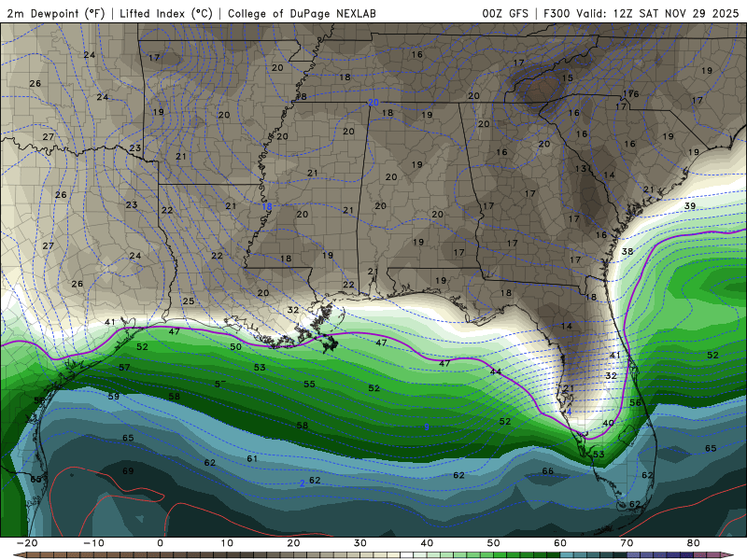Click the '-20' color scale label
The height and width of the screenshot is (560, 747).
pos(27,543)
